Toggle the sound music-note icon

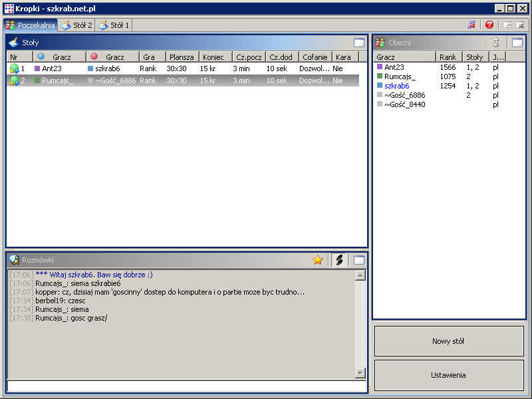pos(471,25)
